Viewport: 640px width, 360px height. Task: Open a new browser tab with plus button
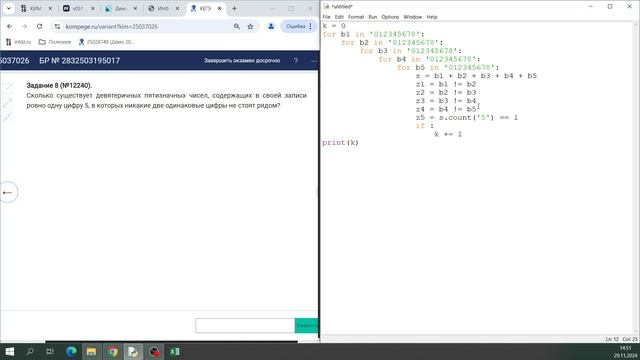pos(234,8)
